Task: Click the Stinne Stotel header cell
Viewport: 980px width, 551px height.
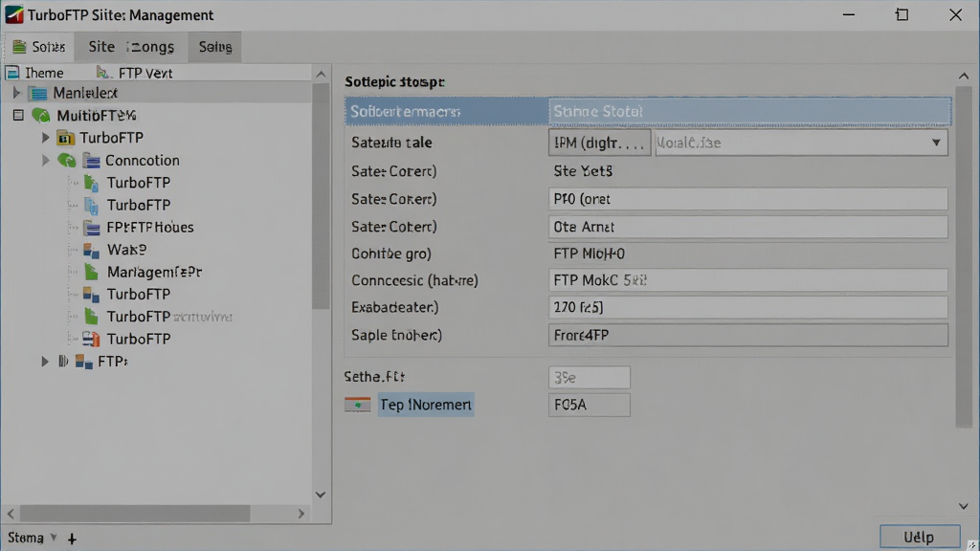Action: tap(750, 111)
